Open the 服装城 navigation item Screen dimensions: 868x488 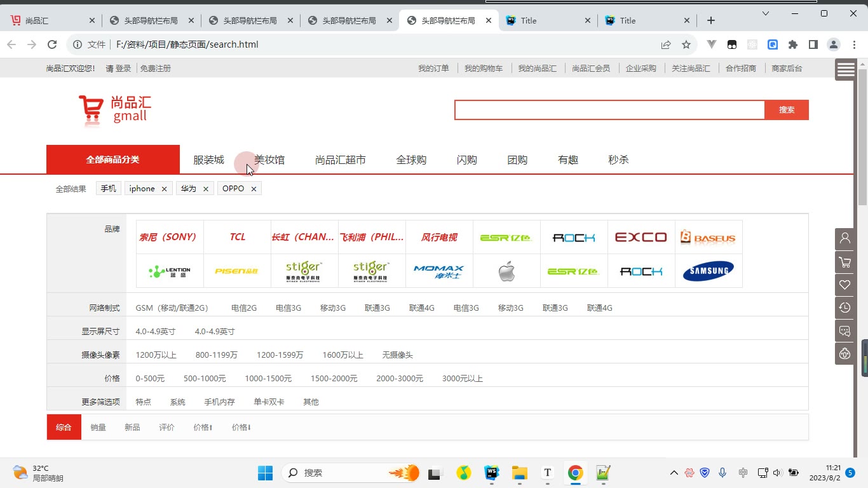(209, 160)
